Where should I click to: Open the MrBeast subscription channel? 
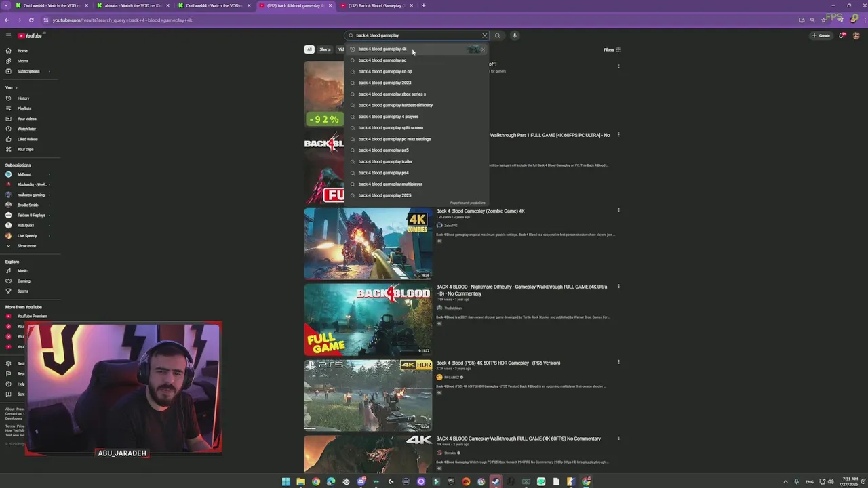(x=24, y=174)
